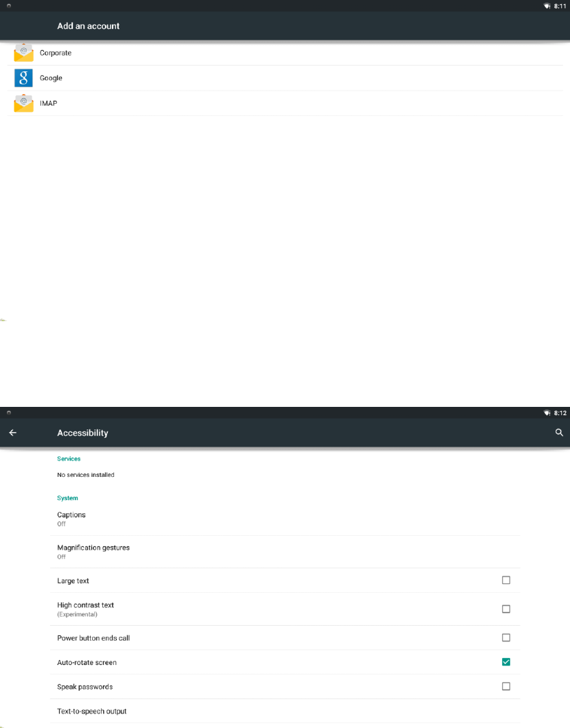This screenshot has height=728, width=570.
Task: Select the Corporate account envelope icon
Action: tap(23, 53)
